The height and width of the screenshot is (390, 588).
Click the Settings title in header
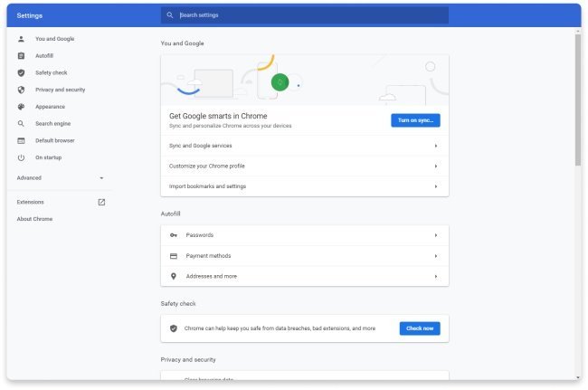tap(30, 15)
